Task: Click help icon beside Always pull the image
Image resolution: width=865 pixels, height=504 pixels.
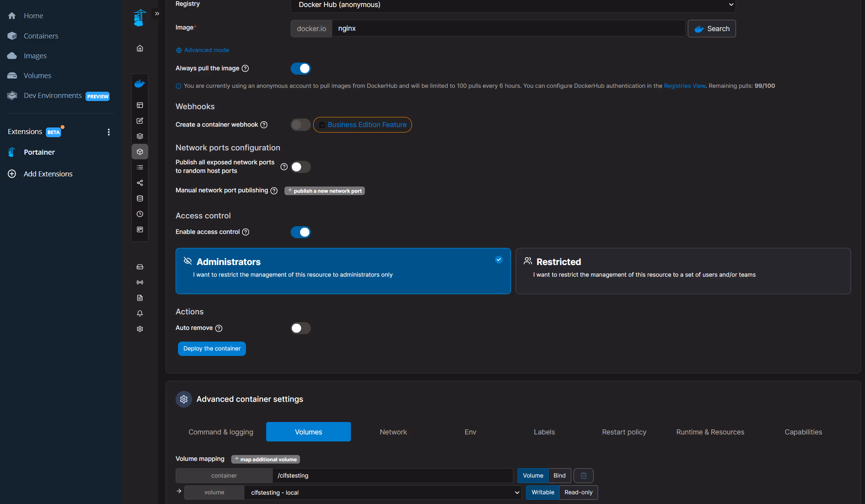Action: [x=245, y=68]
